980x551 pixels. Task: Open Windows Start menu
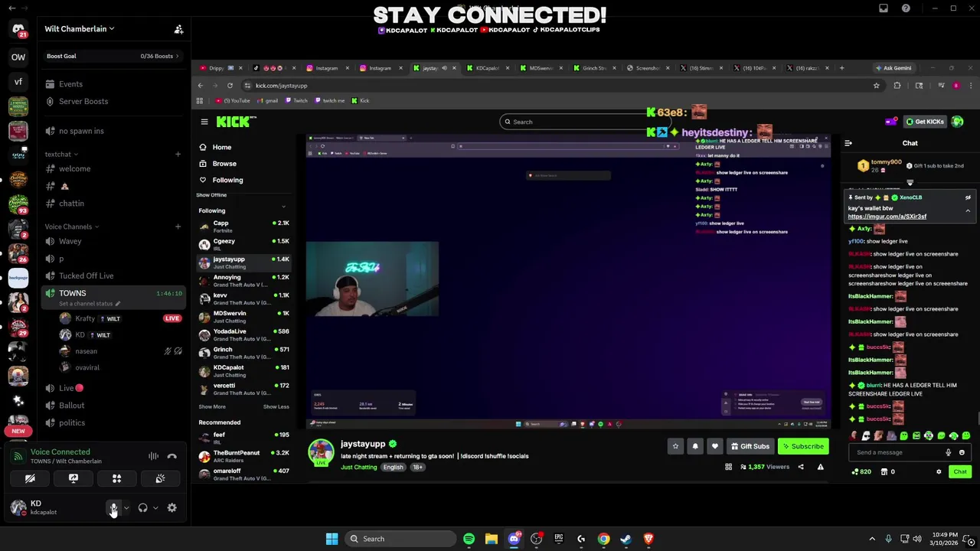pyautogui.click(x=332, y=539)
